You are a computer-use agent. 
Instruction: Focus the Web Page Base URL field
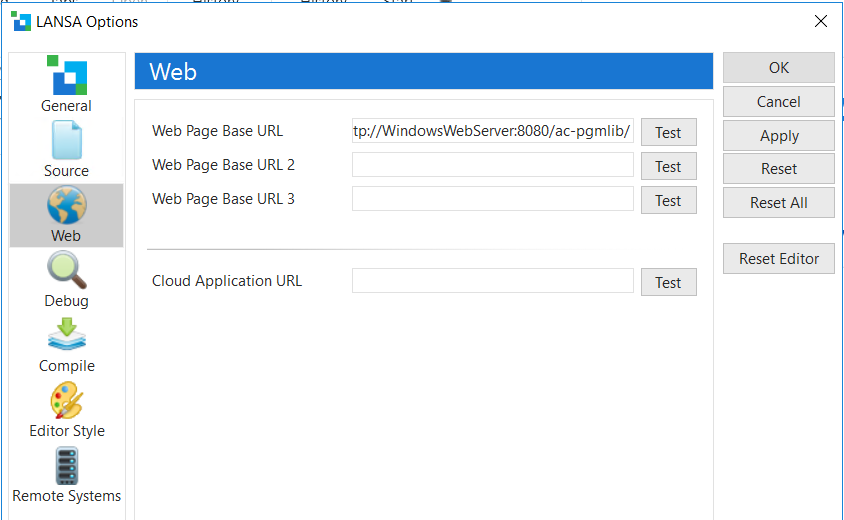point(493,131)
